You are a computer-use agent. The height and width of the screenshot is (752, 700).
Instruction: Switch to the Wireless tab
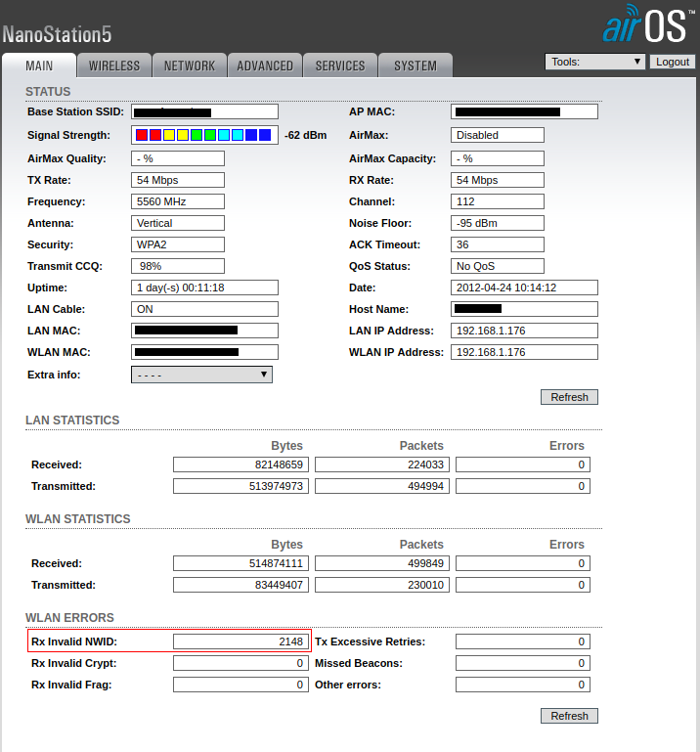pos(114,66)
